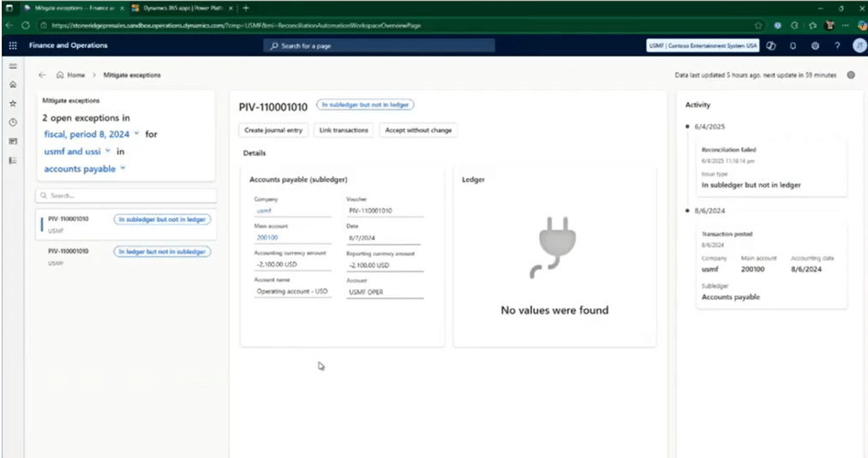Viewport: 868px width, 458px height.
Task: Expand the navigation pane hamburger menu
Action: 13,66
